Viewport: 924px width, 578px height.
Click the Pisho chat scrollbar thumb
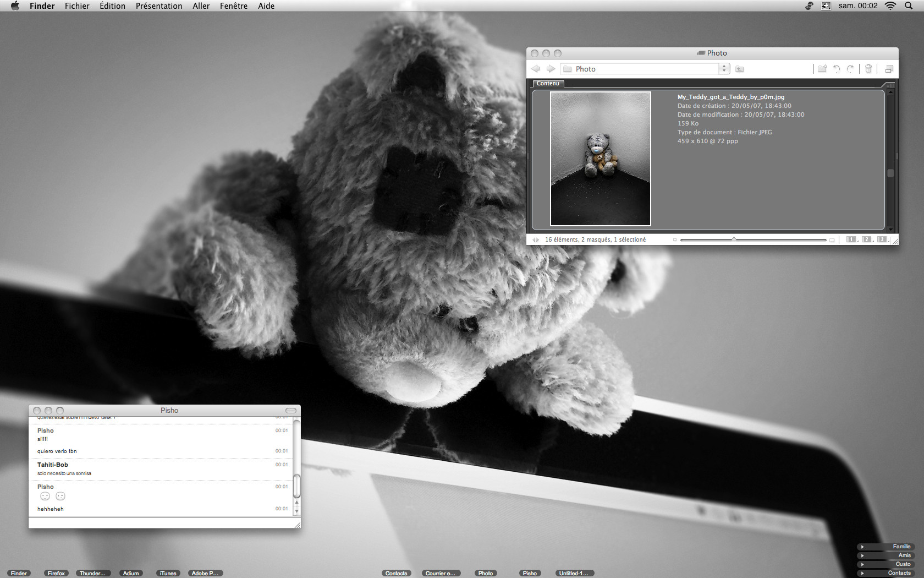tap(296, 486)
